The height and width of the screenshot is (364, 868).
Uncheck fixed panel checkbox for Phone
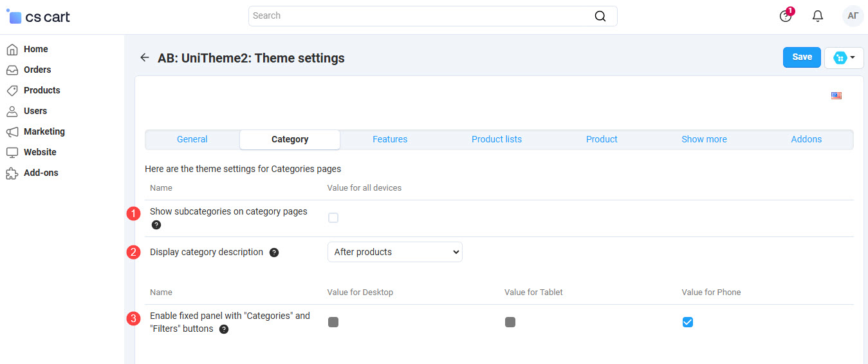pos(687,322)
